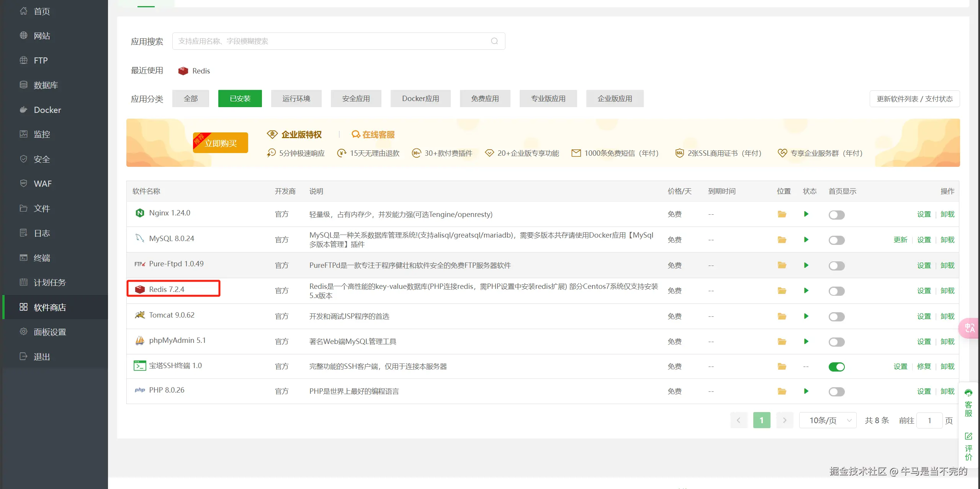Viewport: 980px width, 489px height.
Task: Open 客服 customer service widget
Action: click(x=969, y=403)
